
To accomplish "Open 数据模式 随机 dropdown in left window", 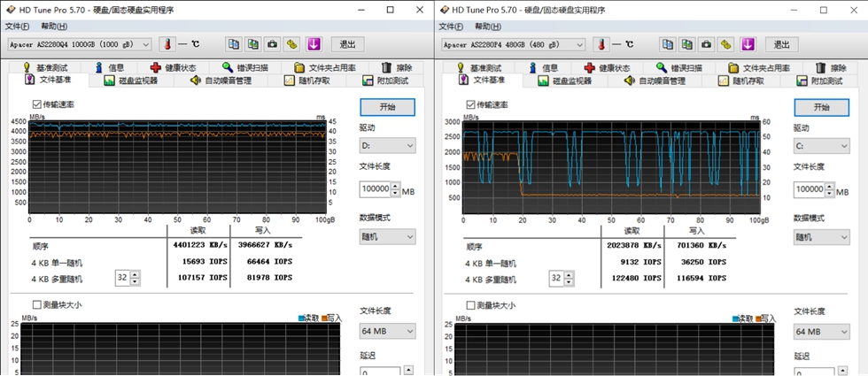I will [x=388, y=237].
